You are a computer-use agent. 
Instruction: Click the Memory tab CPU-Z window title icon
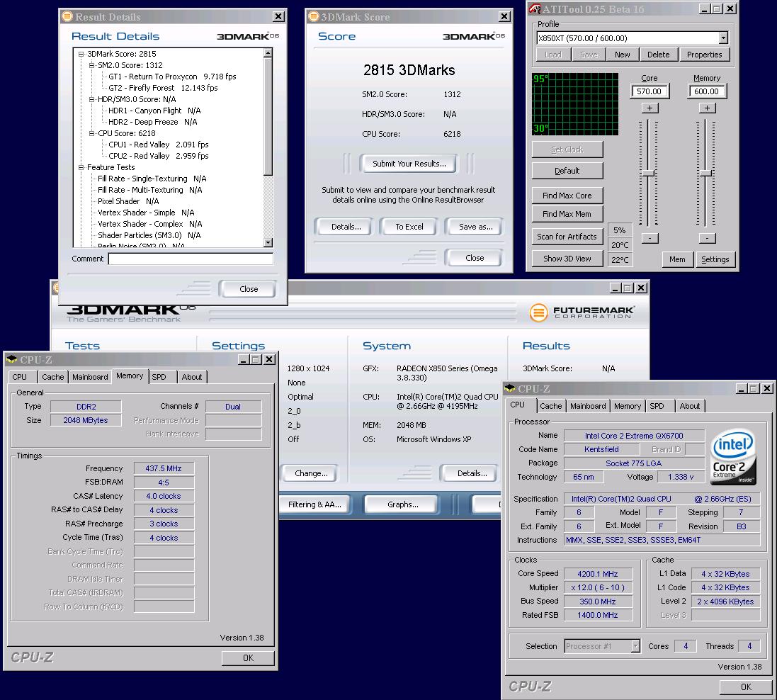pyautogui.click(x=12, y=359)
